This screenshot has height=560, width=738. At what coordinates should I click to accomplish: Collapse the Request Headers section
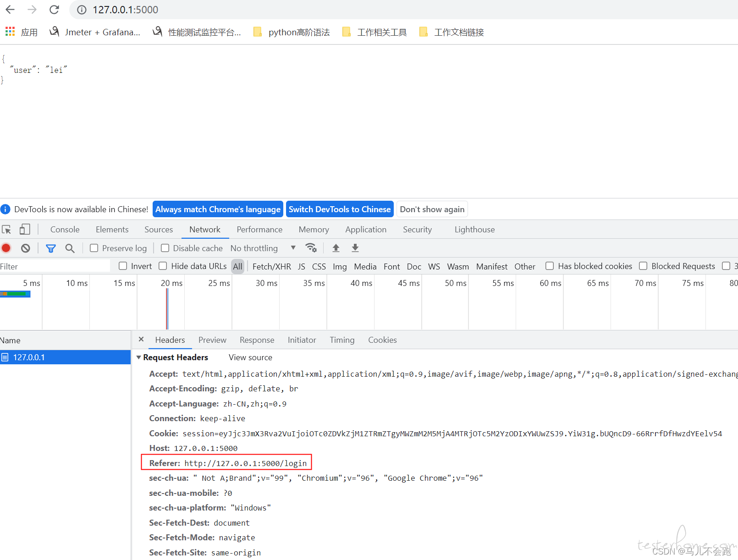[x=139, y=357]
